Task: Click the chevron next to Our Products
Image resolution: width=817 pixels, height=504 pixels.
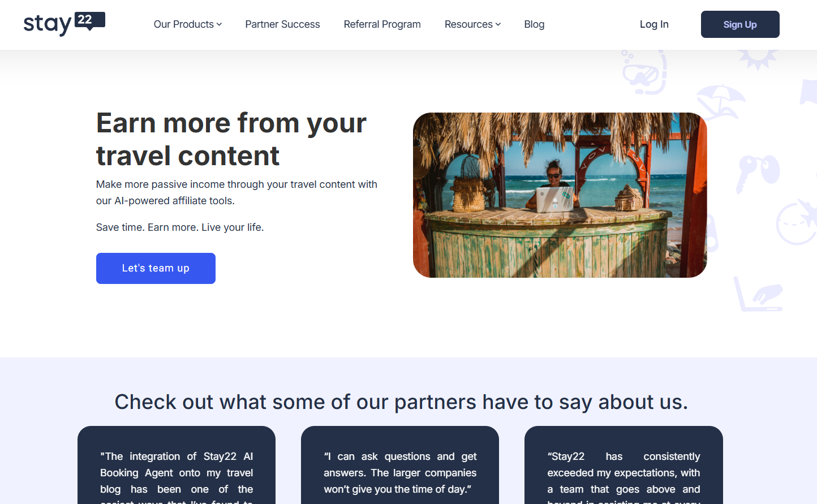Action: click(219, 24)
